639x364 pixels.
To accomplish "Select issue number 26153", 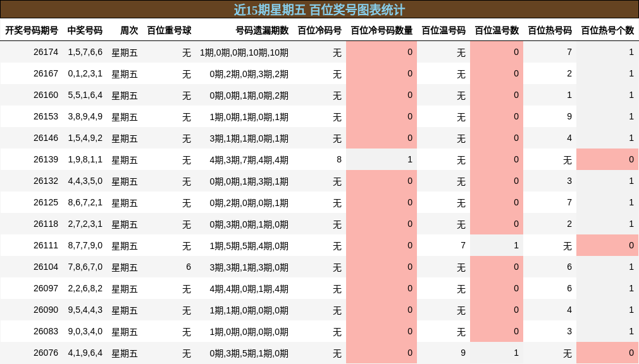I will pyautogui.click(x=46, y=117).
